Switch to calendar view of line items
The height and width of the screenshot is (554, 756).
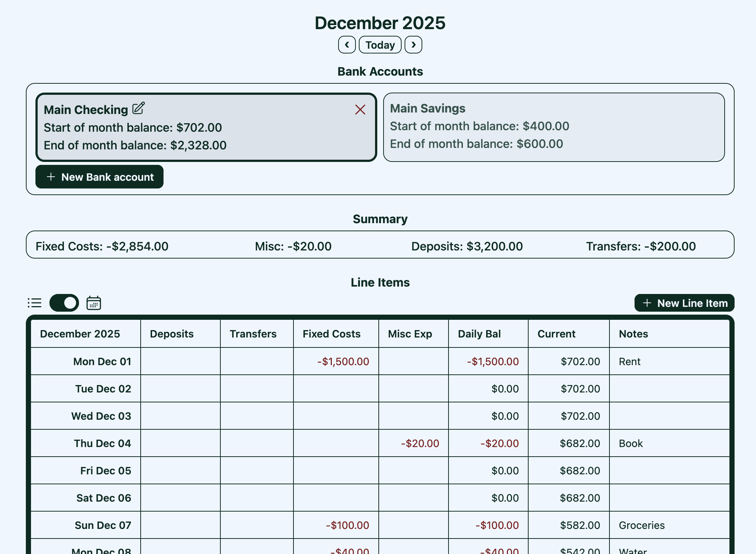pos(93,303)
